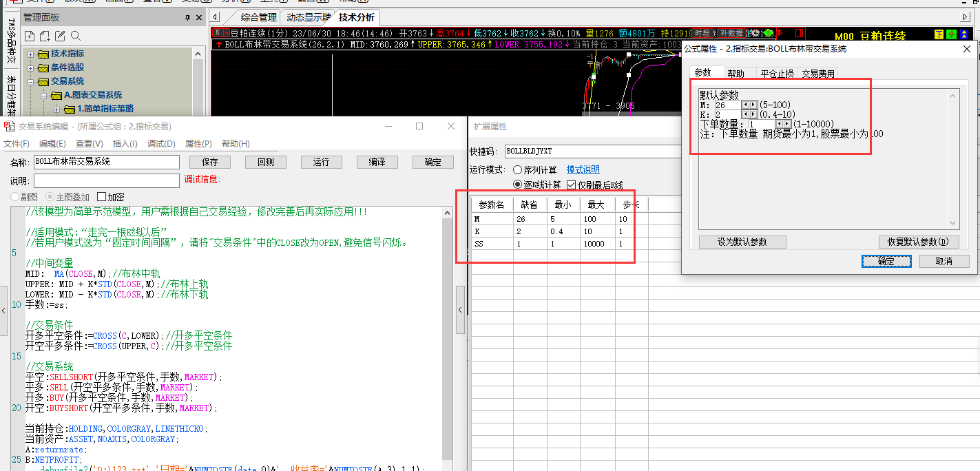980x471 pixels.
Task: Click the 说明 description input field
Action: (x=106, y=180)
